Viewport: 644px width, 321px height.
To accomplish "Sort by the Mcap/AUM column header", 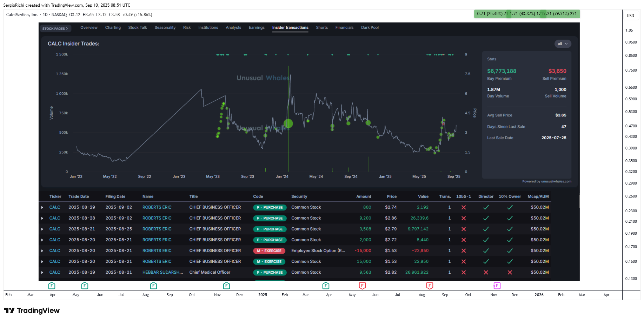I will 538,196.
